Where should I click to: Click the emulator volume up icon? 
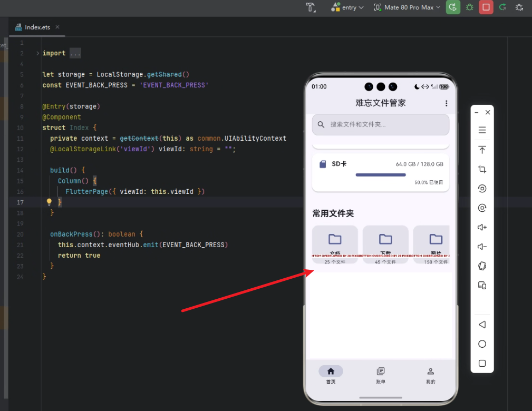click(x=482, y=227)
